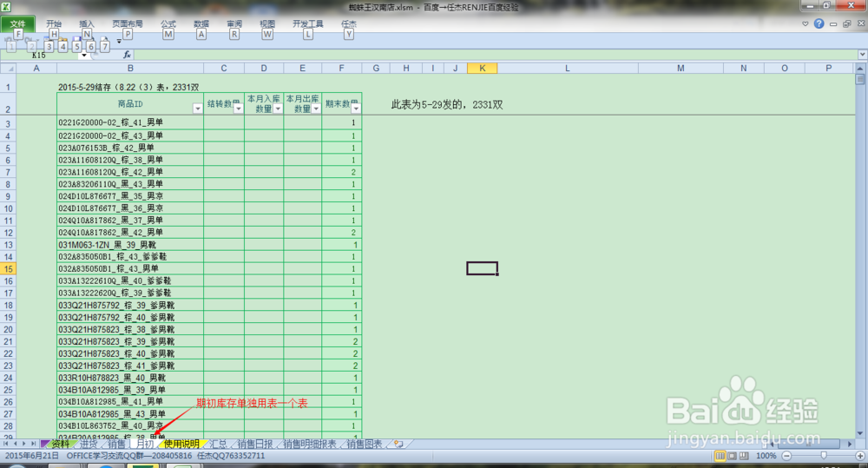Click the zoom out minus button
Image resolution: width=868 pixels, height=468 pixels.
point(786,456)
